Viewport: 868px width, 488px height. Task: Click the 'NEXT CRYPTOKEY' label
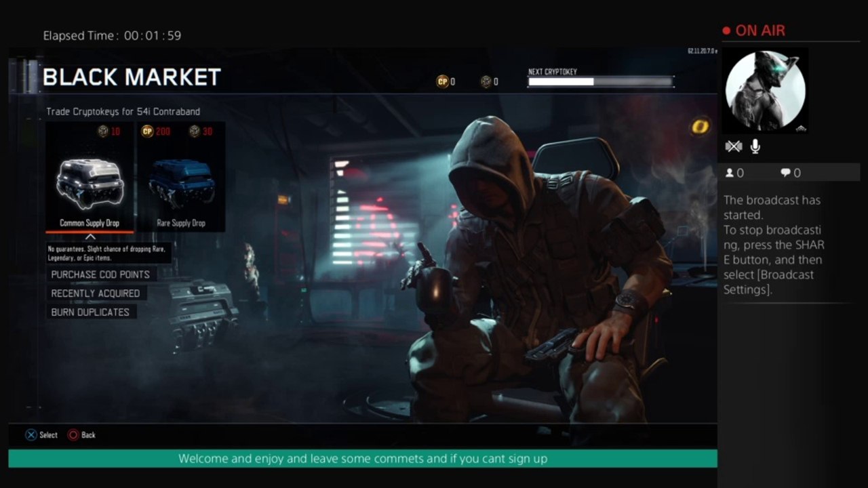click(553, 72)
